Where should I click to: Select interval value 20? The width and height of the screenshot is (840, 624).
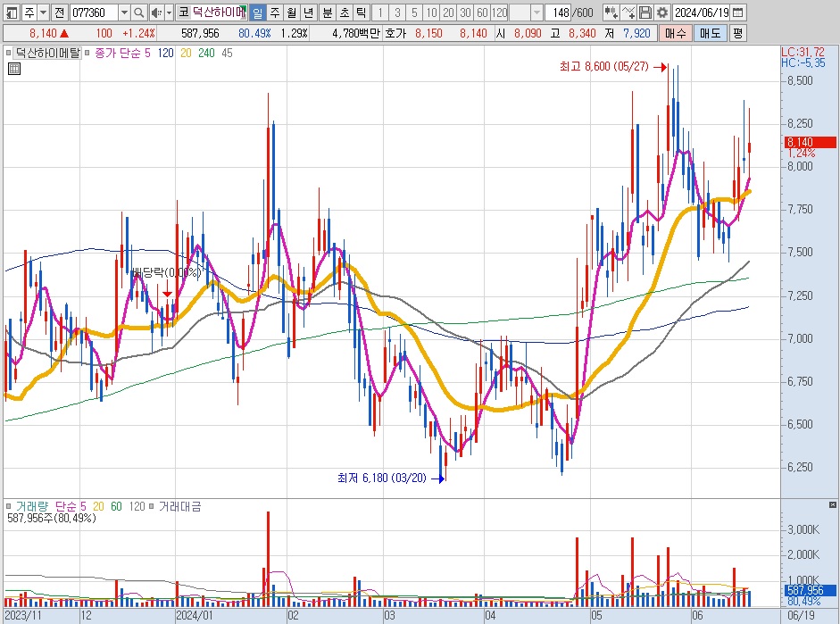click(x=448, y=12)
